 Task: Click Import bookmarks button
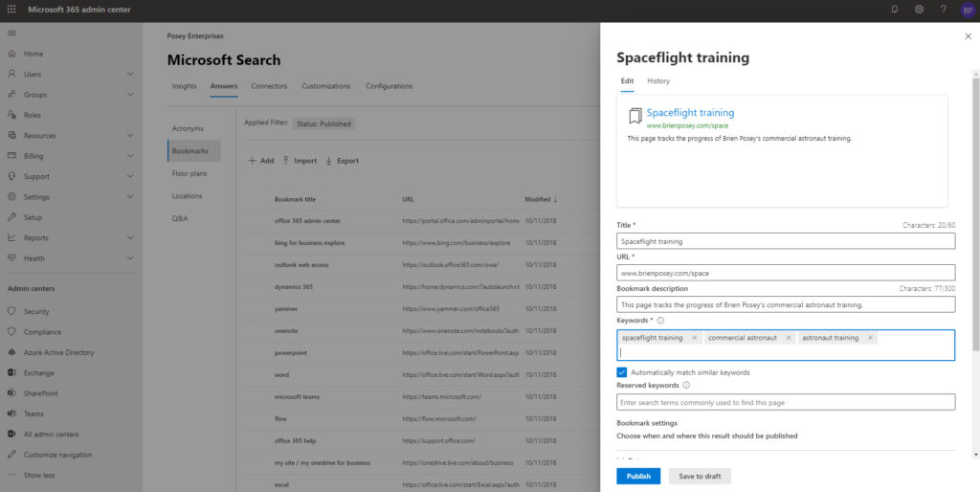300,161
